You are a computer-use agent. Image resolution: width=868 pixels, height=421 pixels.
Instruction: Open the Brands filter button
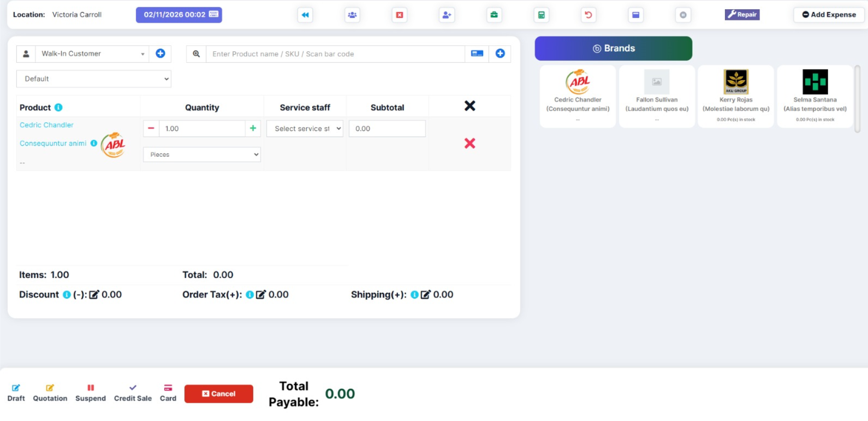pyautogui.click(x=614, y=49)
